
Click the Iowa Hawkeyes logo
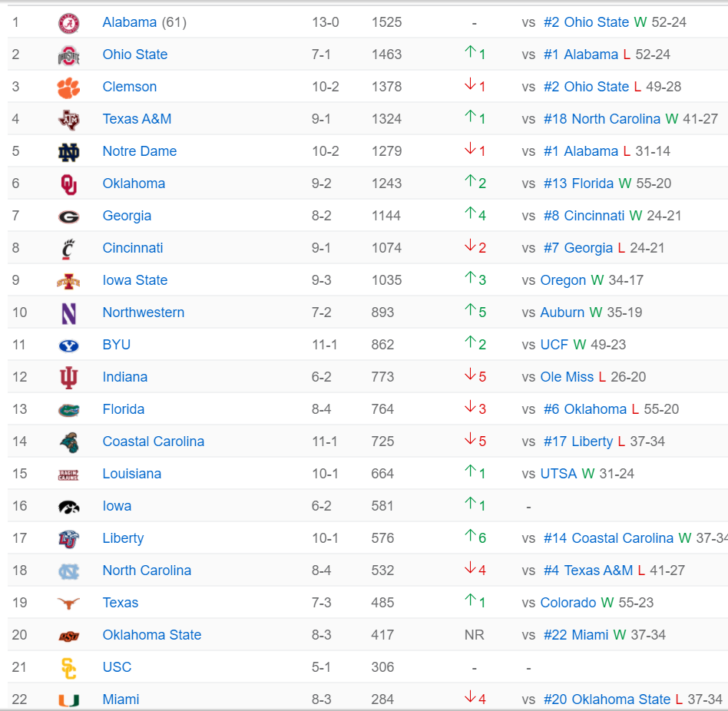[68, 507]
